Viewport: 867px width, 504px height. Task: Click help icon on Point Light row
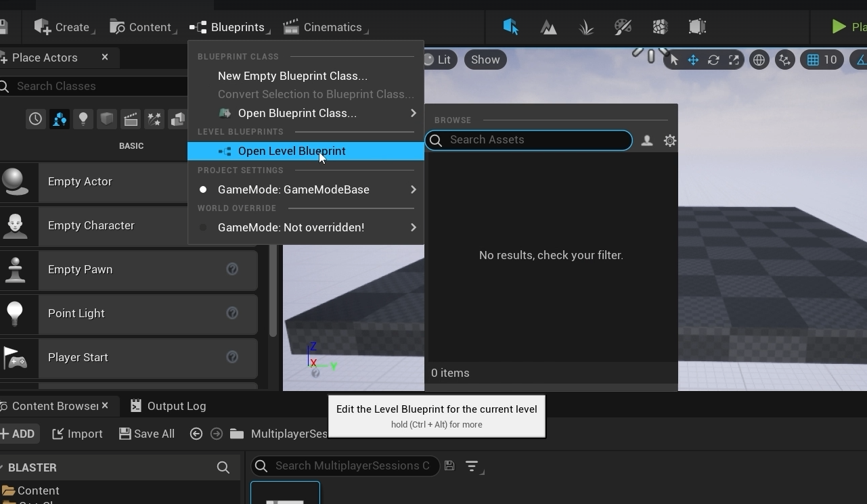[232, 313]
